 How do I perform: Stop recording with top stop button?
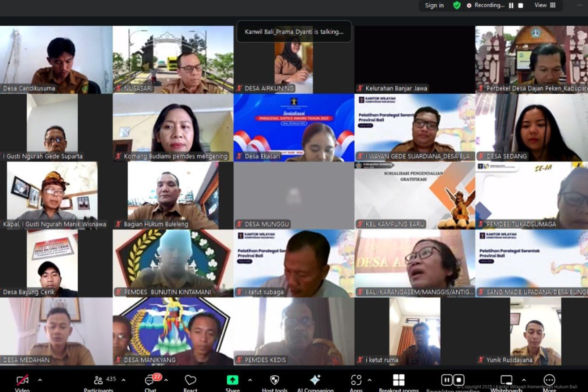tap(521, 6)
